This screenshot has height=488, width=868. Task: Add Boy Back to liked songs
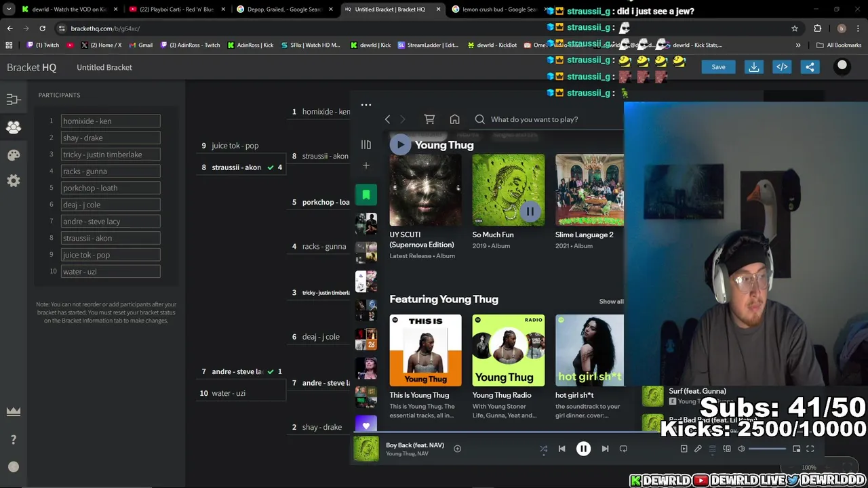[457, 449]
